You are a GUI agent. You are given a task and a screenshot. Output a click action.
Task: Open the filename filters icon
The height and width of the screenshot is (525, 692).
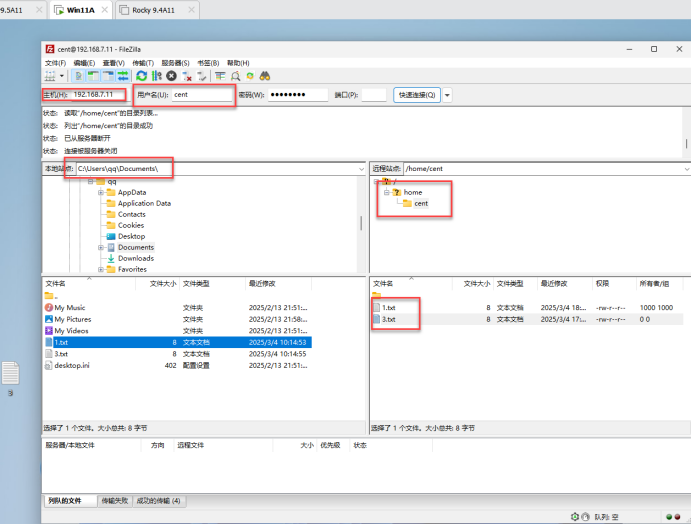(219, 76)
